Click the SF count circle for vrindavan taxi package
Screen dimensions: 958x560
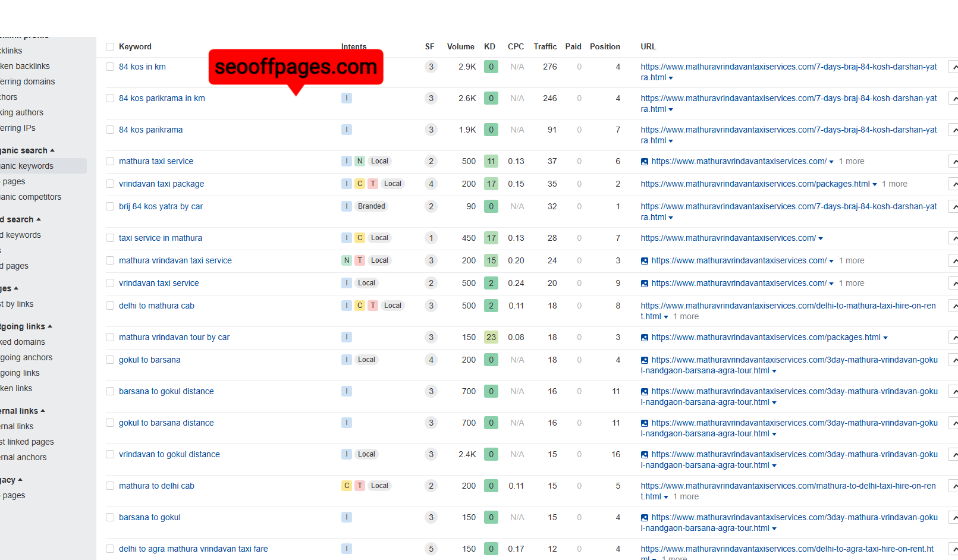[x=431, y=184]
